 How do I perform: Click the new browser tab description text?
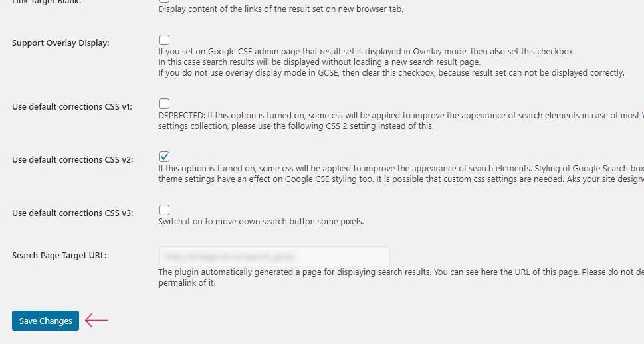click(x=280, y=9)
